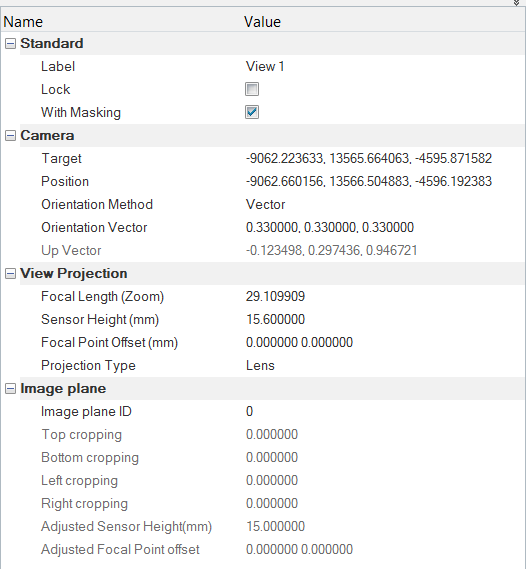Collapse the Camera section

pyautogui.click(x=11, y=136)
